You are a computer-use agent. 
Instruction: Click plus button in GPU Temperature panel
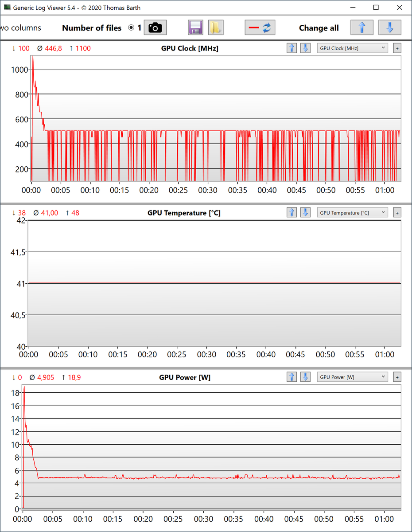(x=397, y=213)
